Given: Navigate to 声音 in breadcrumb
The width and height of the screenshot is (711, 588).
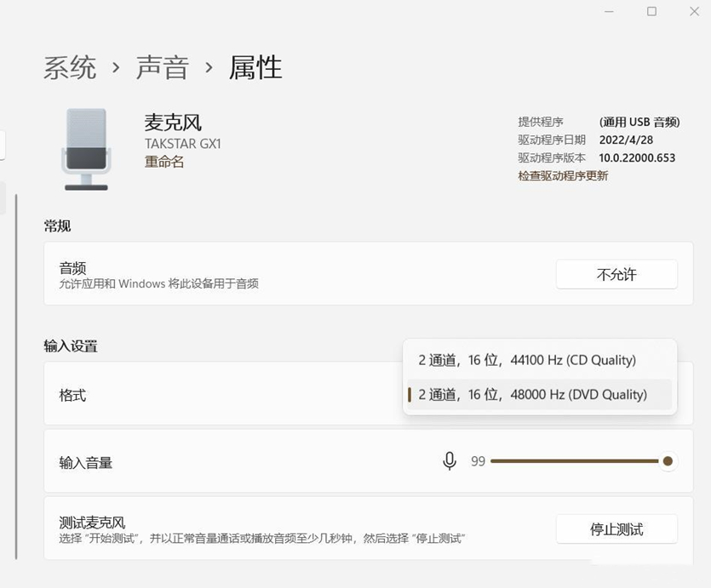Looking at the screenshot, I should [162, 68].
